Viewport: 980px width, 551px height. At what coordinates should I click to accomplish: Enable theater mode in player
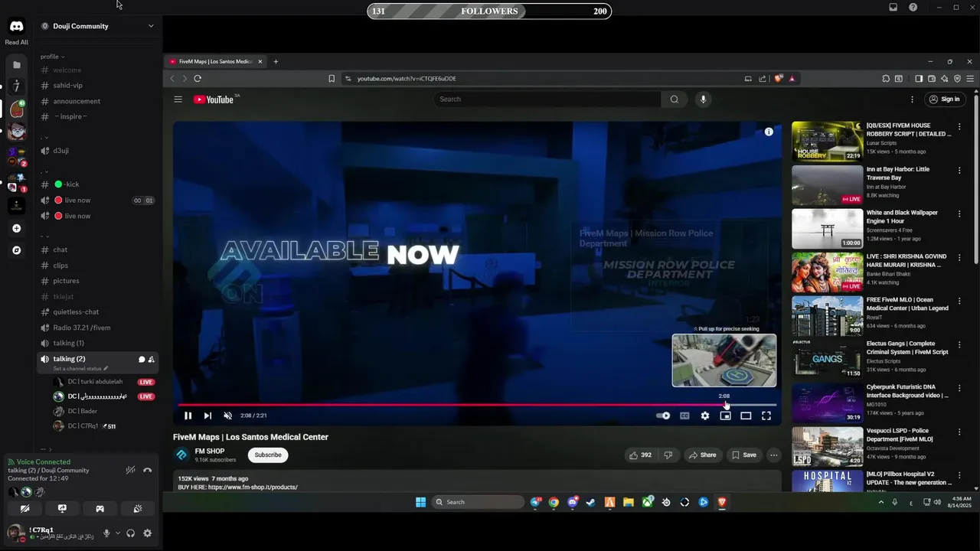pyautogui.click(x=746, y=416)
